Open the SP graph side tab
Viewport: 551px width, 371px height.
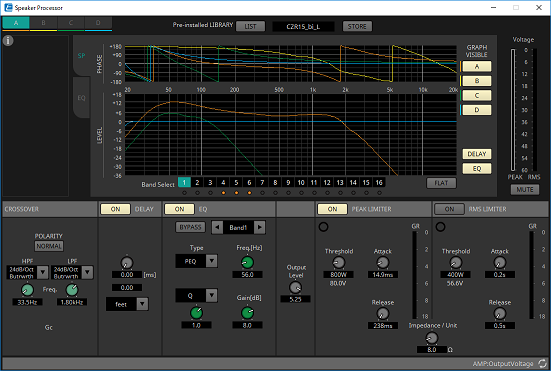click(81, 56)
